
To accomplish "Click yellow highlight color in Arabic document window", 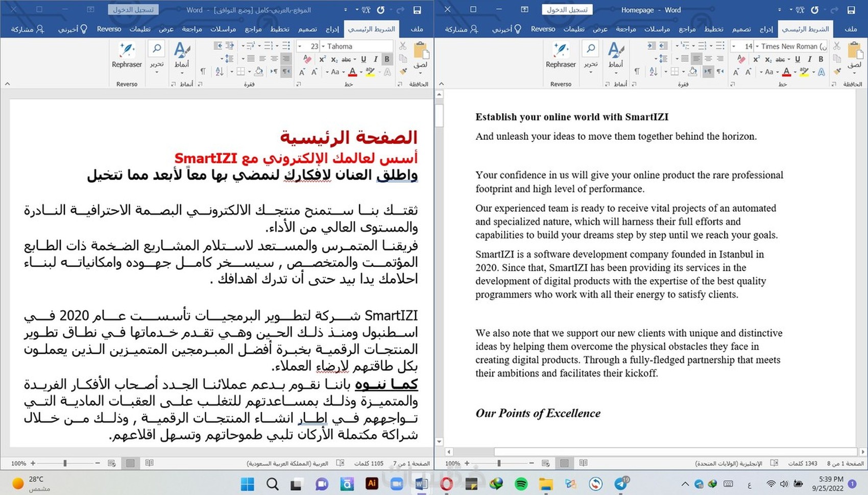I will [x=370, y=72].
